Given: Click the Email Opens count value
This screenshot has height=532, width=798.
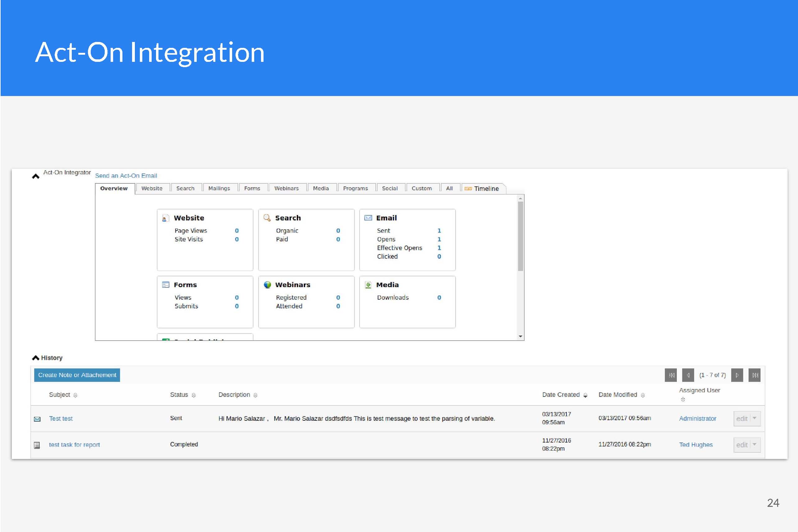Looking at the screenshot, I should coord(439,239).
